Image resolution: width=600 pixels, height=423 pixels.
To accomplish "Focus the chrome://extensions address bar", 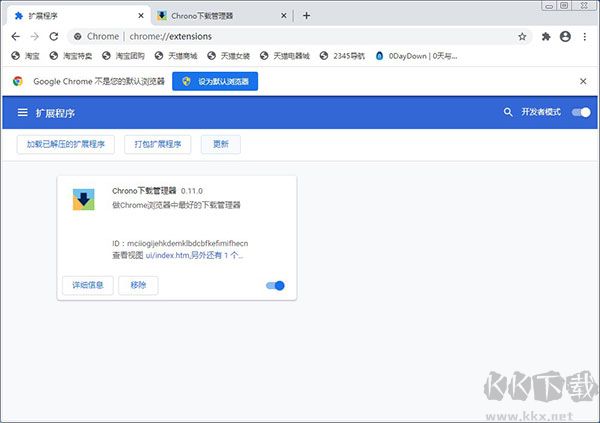I will [300, 36].
